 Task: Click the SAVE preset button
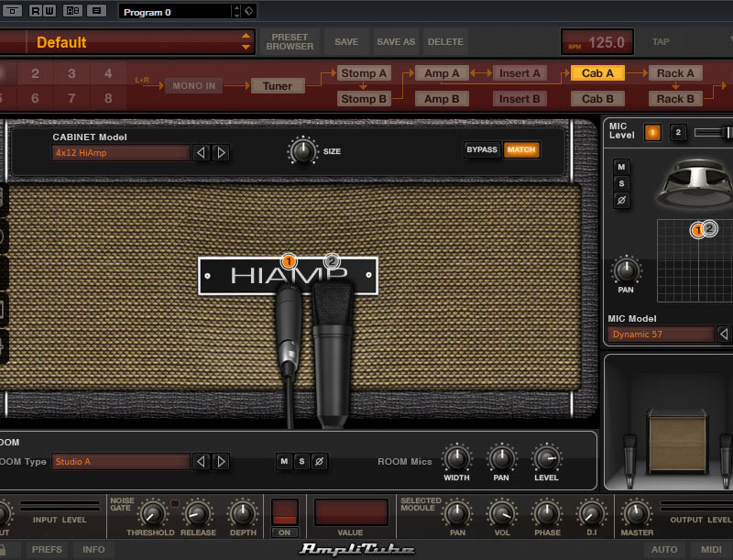pyautogui.click(x=346, y=42)
